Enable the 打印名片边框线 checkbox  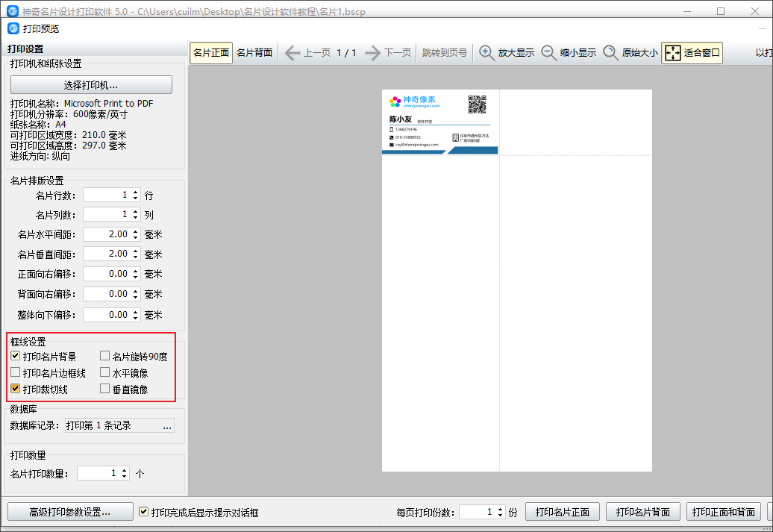[x=15, y=372]
